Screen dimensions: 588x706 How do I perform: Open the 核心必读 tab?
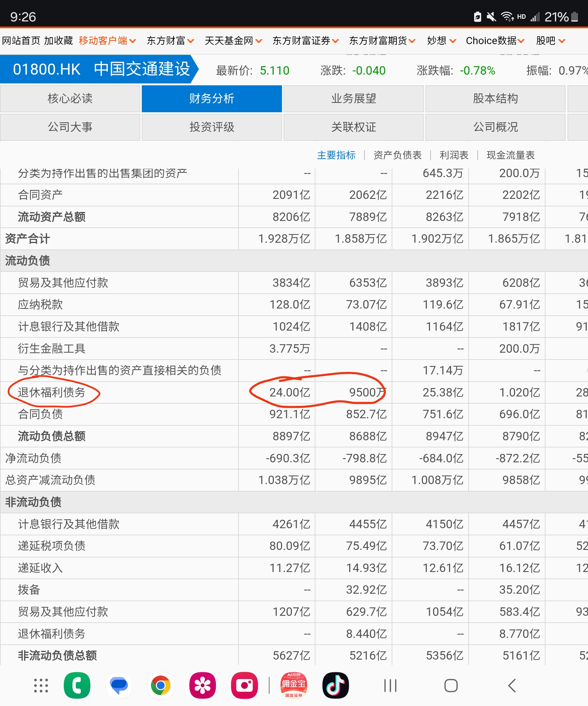point(70,99)
